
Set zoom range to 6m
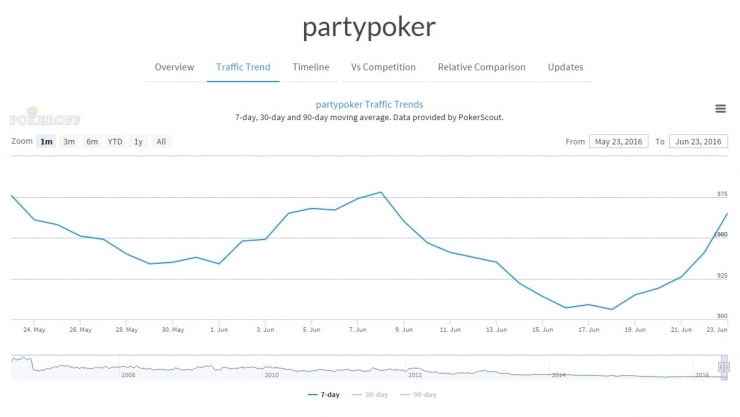pos(92,142)
